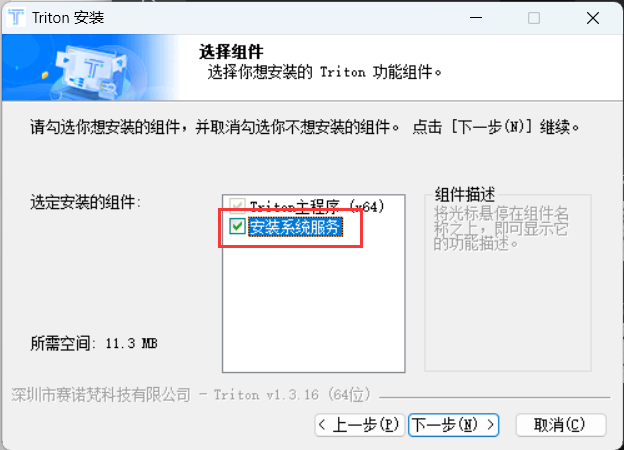Click the 所需空间: 11.3 MB label

94,343
